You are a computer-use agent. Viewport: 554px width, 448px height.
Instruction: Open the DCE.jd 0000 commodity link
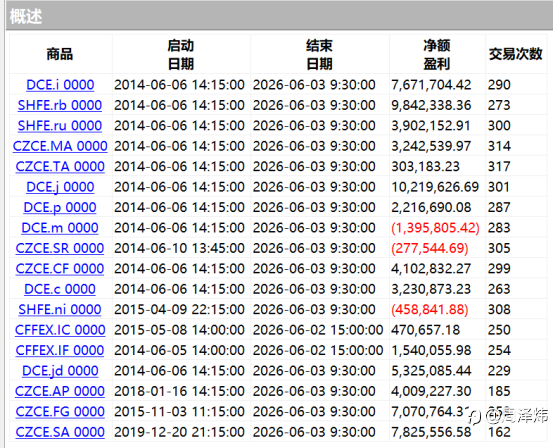(x=60, y=371)
